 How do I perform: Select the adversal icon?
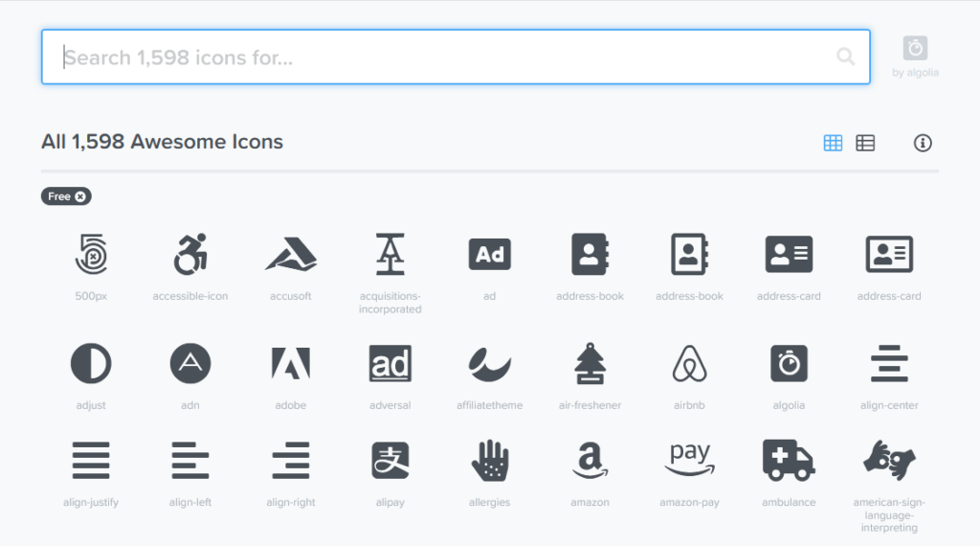390,363
